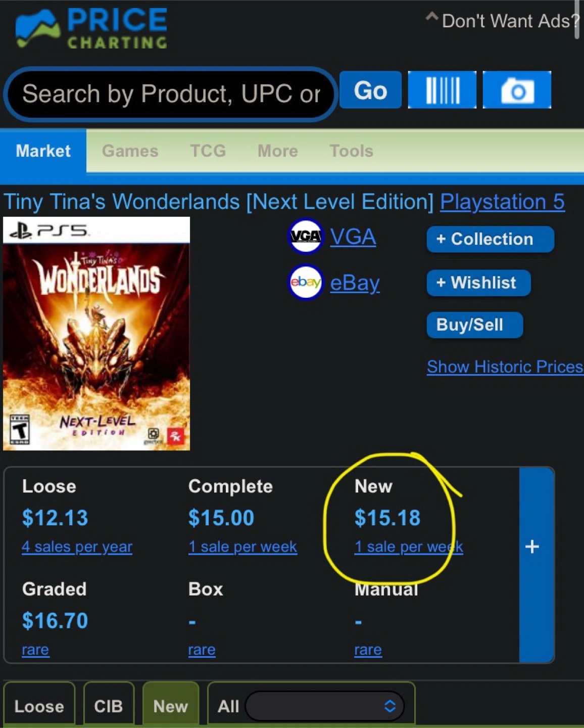Click the Go search button
Screen dimensions: 584x728
370,90
